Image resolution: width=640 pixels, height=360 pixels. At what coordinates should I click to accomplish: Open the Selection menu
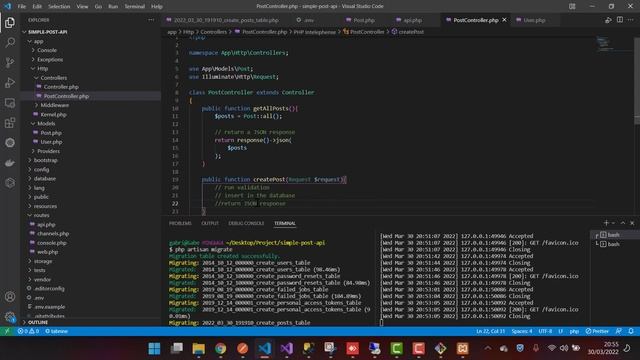click(59, 7)
